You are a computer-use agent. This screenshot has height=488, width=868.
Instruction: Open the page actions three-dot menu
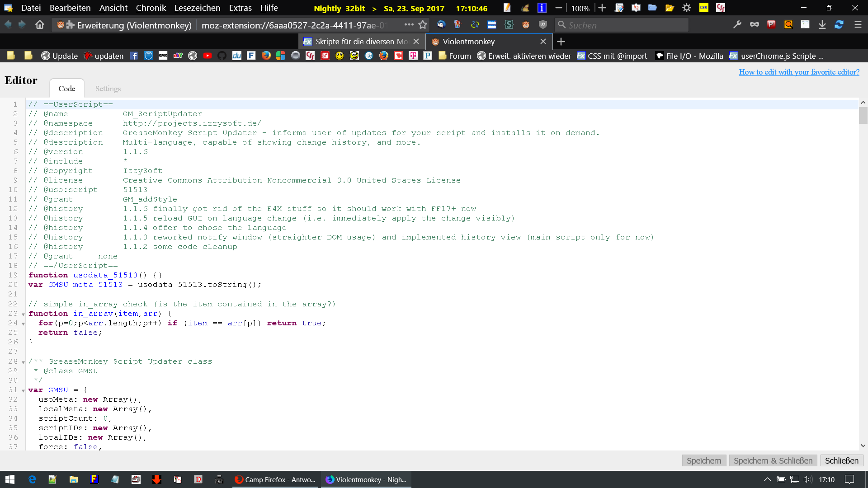tap(409, 25)
